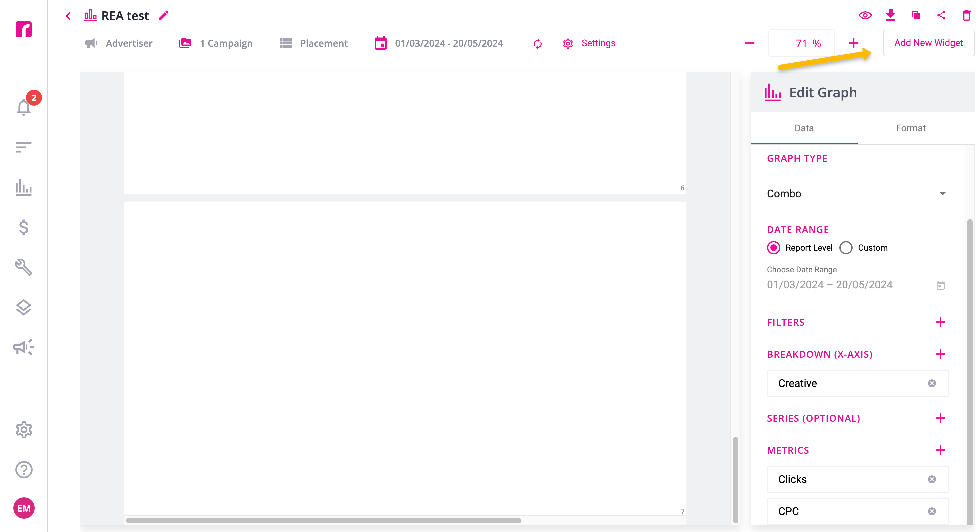Preview the report with the eye icon
The width and height of the screenshot is (980, 532).
tap(865, 15)
